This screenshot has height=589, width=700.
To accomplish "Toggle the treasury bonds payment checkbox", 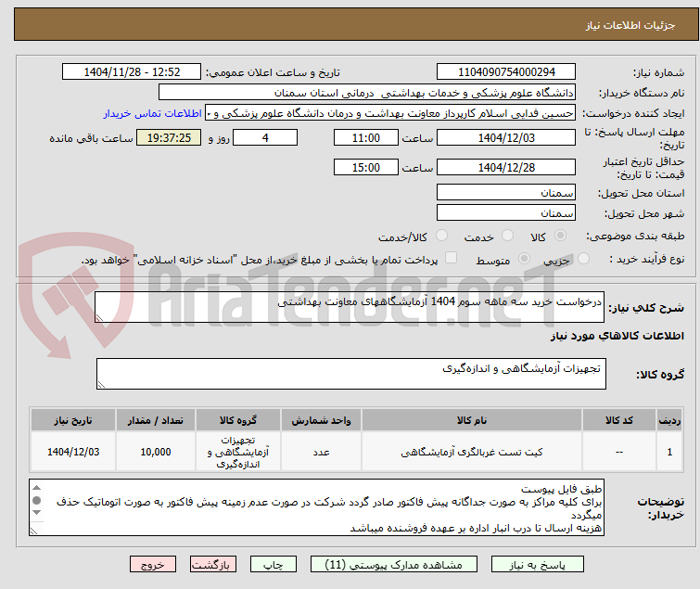I will point(452,258).
